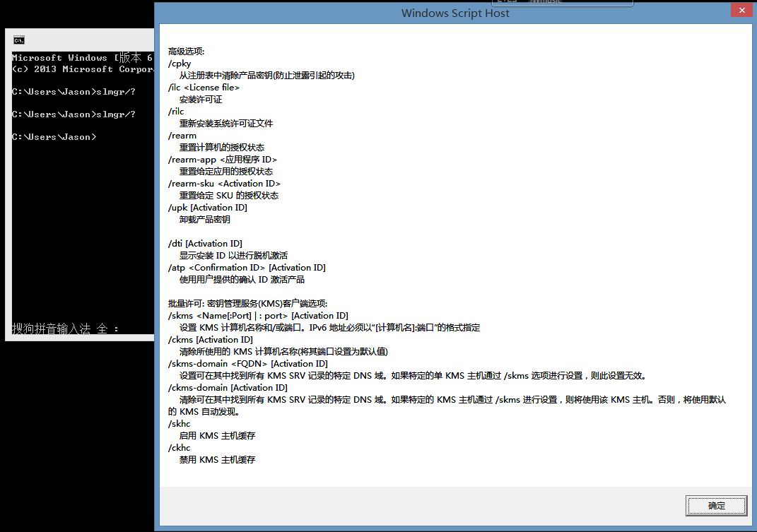Click the '/atp <Confirmation ID>' line
Viewport: 757px width, 532px height.
tap(247, 268)
